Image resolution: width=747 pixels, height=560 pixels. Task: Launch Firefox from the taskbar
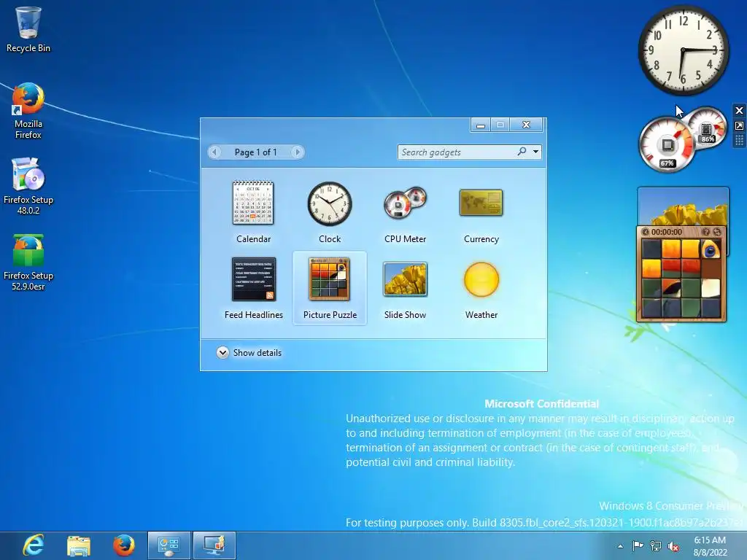pos(123,545)
